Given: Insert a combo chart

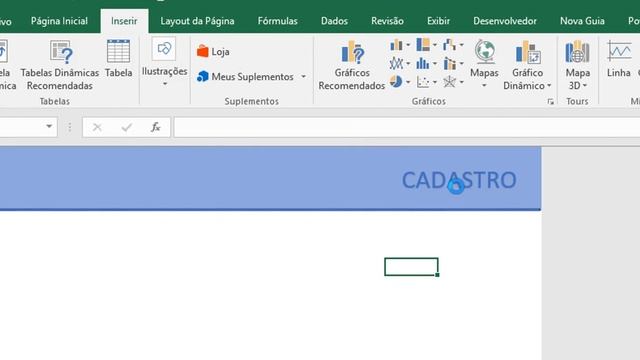Looking at the screenshot, I should pyautogui.click(x=449, y=63).
